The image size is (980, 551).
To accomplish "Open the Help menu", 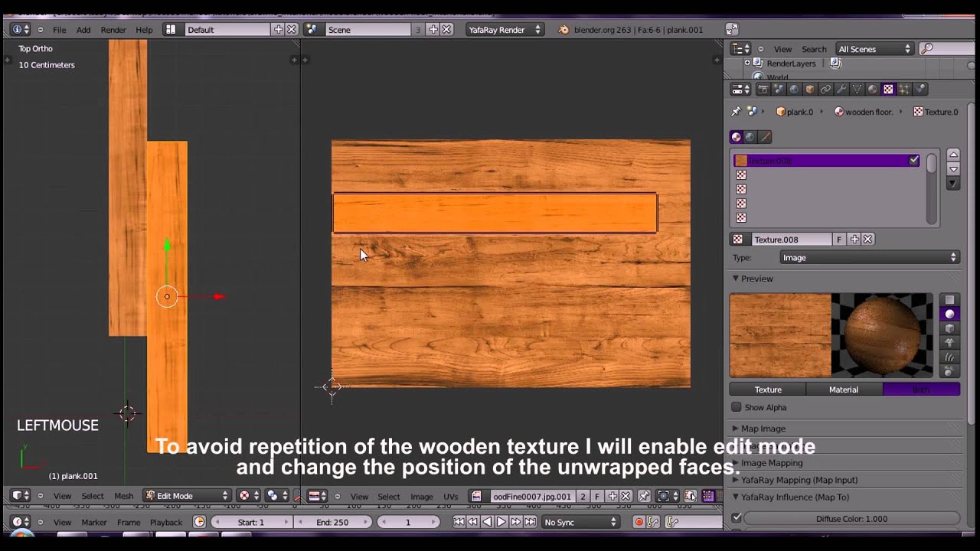I will coord(144,30).
